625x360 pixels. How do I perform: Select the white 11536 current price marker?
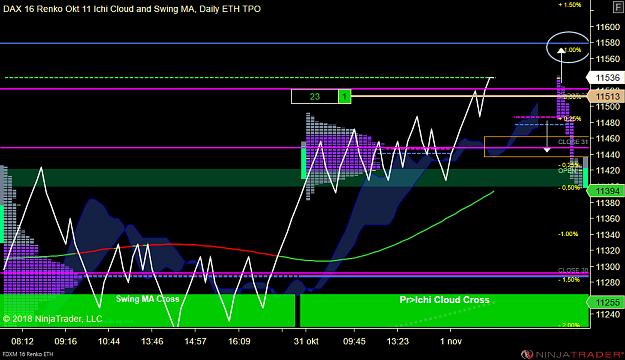point(605,78)
